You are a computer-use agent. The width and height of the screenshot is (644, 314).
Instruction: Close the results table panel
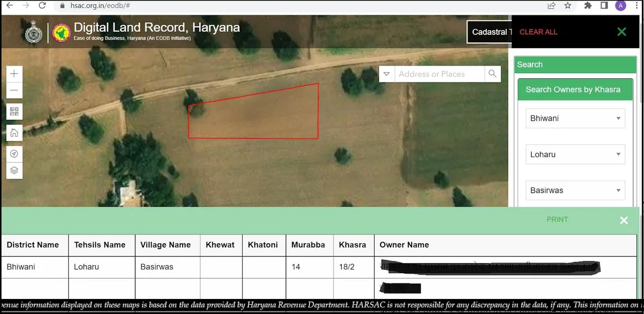pos(624,220)
